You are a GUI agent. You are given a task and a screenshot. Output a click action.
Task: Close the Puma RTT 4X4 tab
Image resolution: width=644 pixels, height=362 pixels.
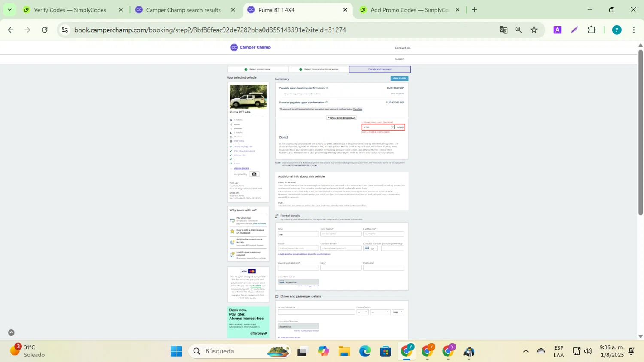tap(345, 10)
